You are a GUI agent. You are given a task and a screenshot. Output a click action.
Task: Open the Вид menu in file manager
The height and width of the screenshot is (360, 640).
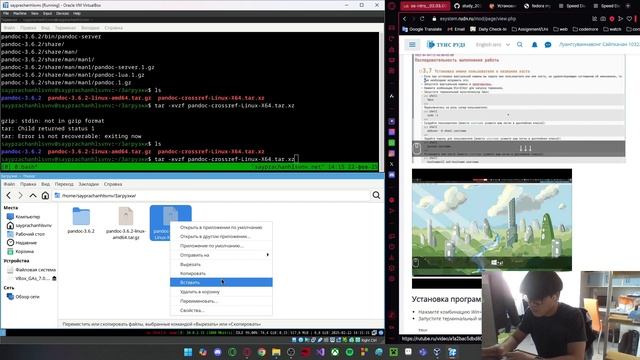tap(45, 184)
